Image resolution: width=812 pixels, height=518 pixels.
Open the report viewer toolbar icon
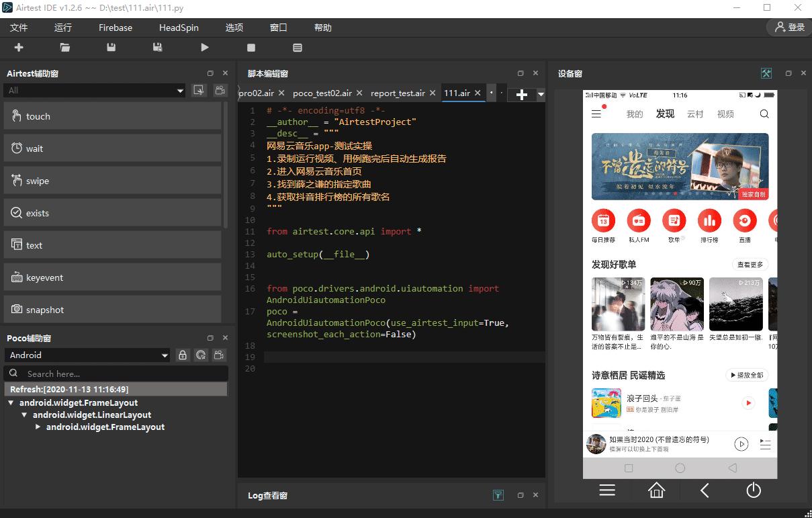point(298,48)
